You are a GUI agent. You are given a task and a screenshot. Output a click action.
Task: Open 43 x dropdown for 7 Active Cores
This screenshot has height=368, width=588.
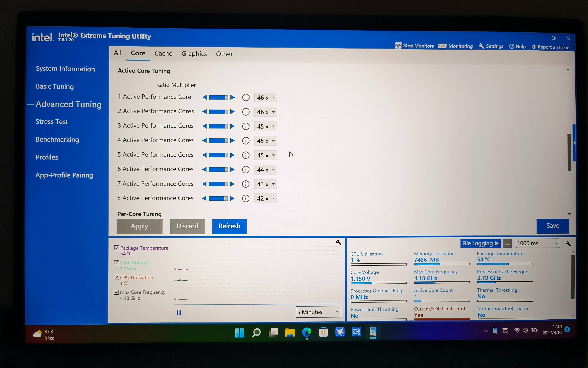coord(266,184)
